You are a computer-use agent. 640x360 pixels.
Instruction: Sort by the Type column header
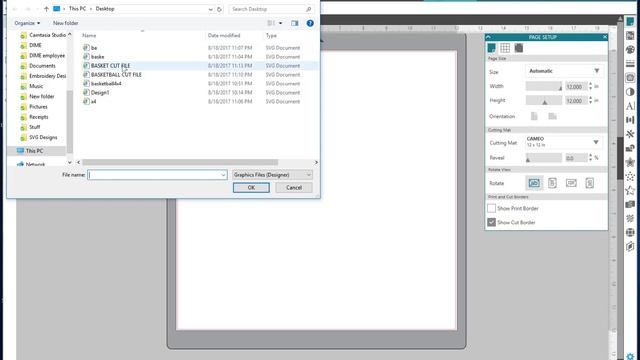point(271,36)
